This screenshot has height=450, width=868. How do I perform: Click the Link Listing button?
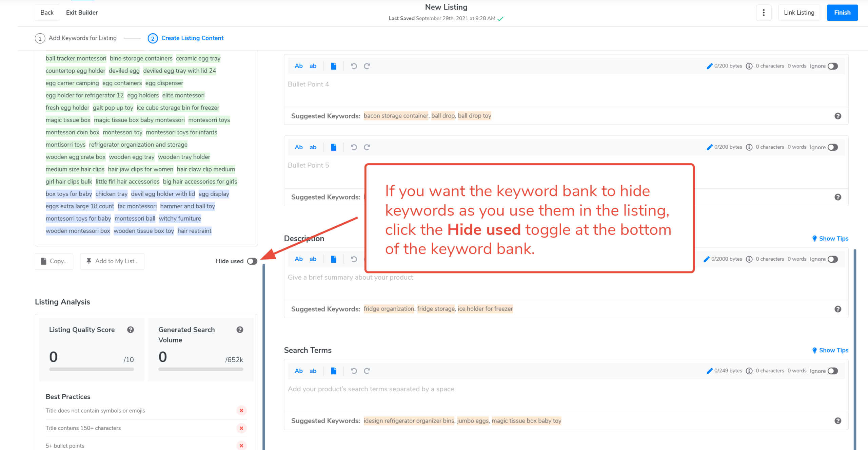pos(799,13)
